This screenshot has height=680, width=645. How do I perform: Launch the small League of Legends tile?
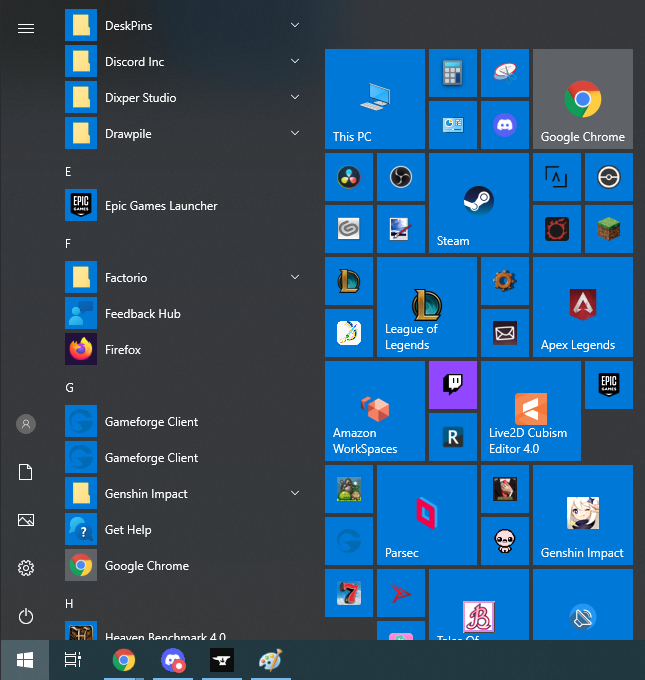click(349, 281)
